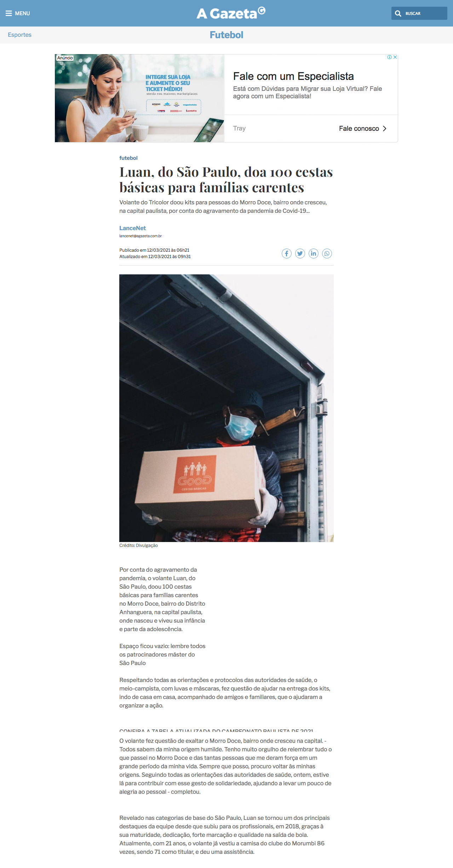This screenshot has height=868, width=453.
Task: Click lancenet@agazeta.com.br email
Action: click(141, 236)
